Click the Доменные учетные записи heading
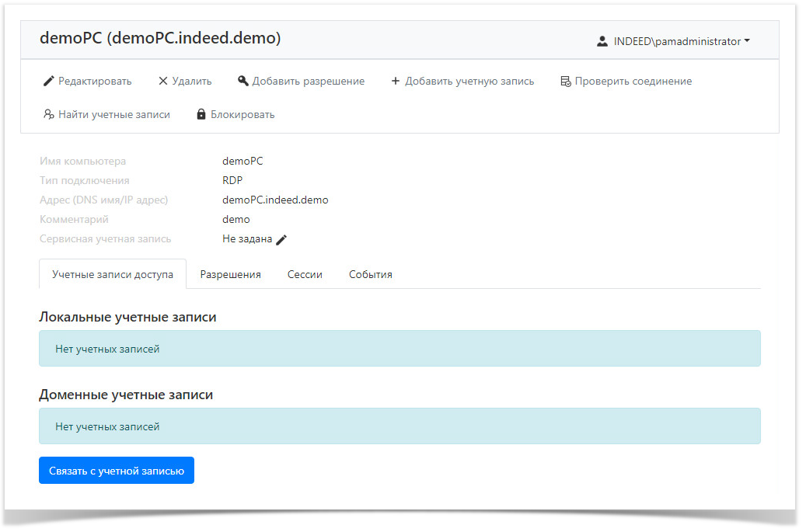The height and width of the screenshot is (532, 806). pyautogui.click(x=126, y=395)
